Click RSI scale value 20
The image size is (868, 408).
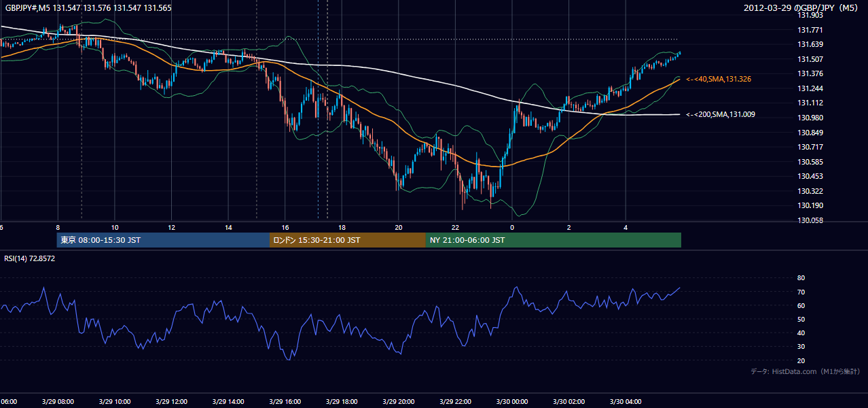(801, 361)
